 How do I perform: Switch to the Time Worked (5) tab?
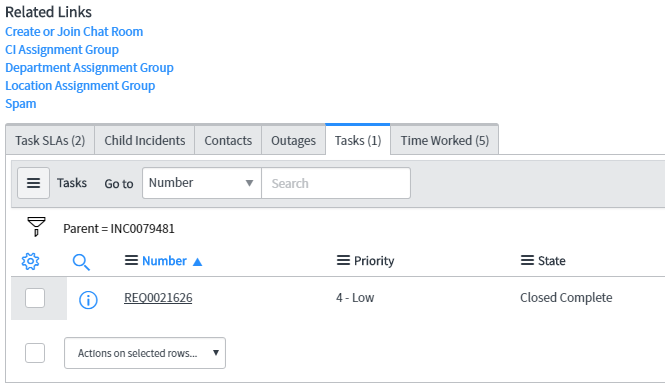(x=444, y=140)
